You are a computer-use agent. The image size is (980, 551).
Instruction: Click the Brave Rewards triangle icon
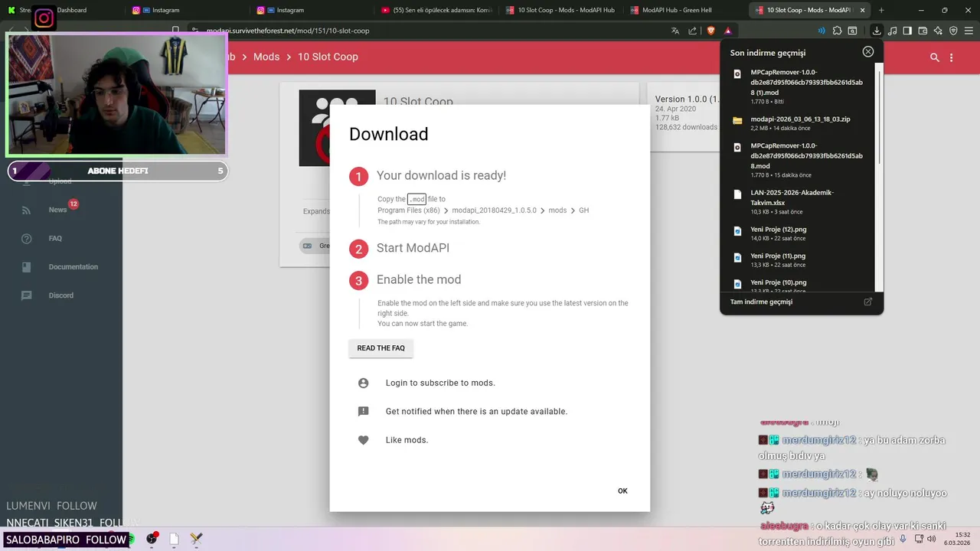[728, 31]
